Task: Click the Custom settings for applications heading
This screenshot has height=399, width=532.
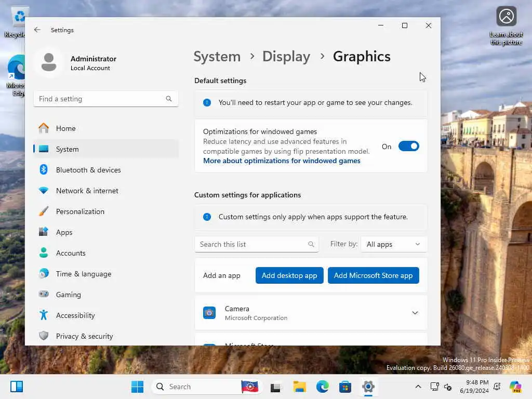Action: point(247,195)
